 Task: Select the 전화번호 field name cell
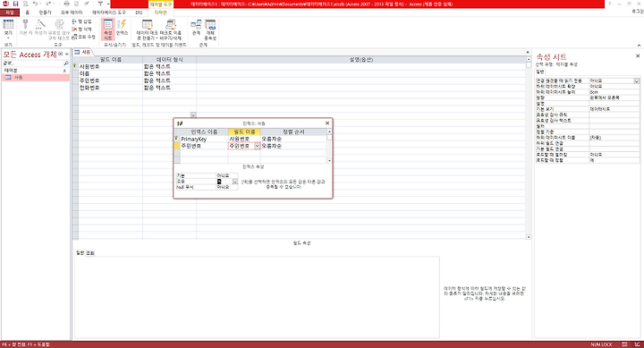[x=111, y=88]
